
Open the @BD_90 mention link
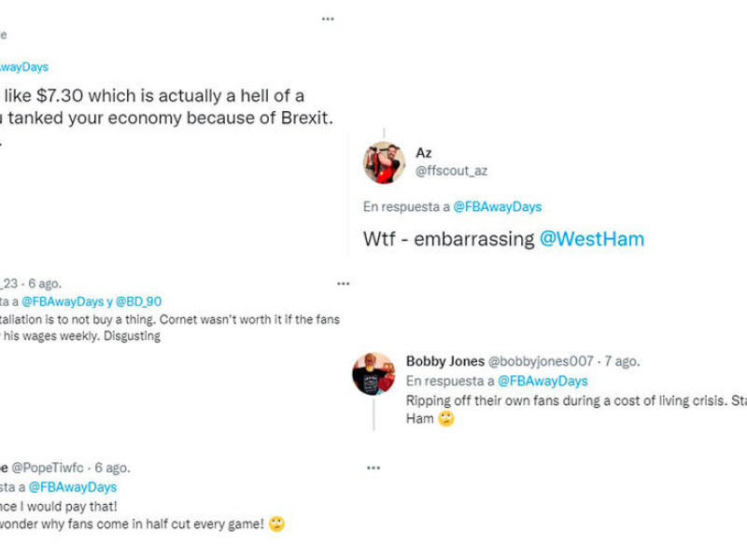(x=138, y=301)
